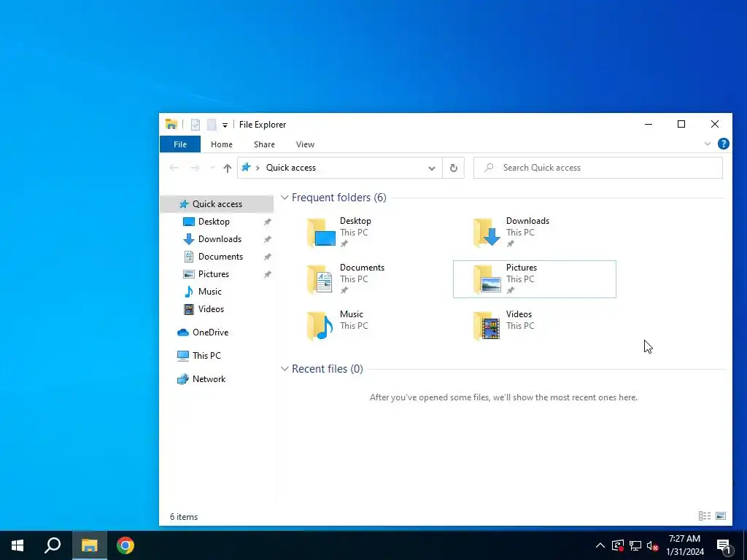Launch Google Chrome from taskbar
The height and width of the screenshot is (560, 747).
click(125, 545)
